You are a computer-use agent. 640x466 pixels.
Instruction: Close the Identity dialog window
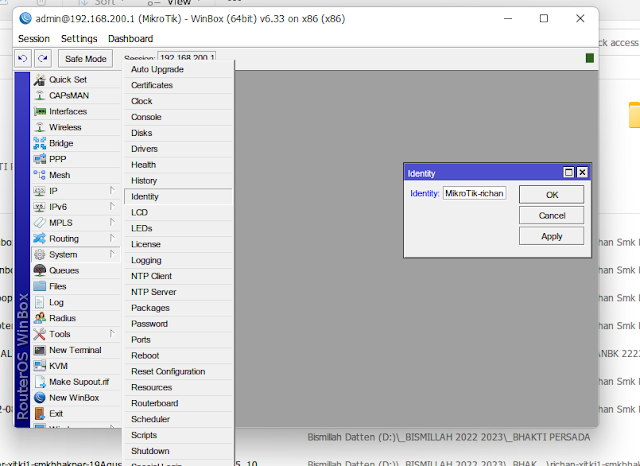coord(582,173)
